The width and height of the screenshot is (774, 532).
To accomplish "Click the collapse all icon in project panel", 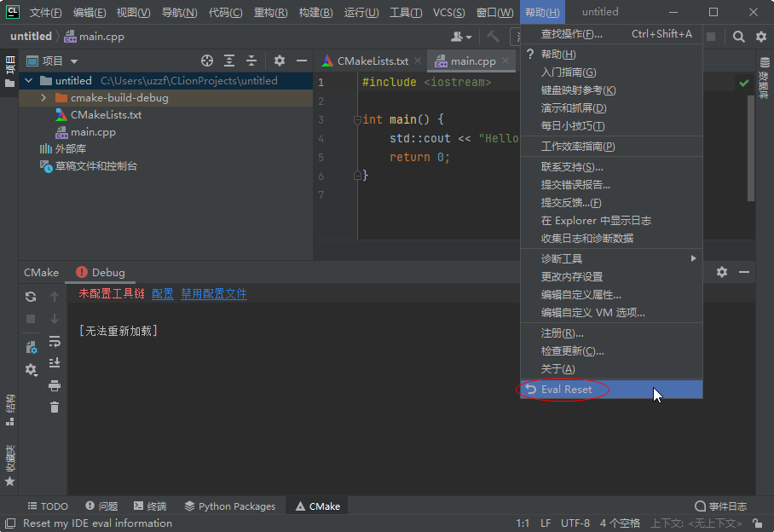I will point(251,61).
